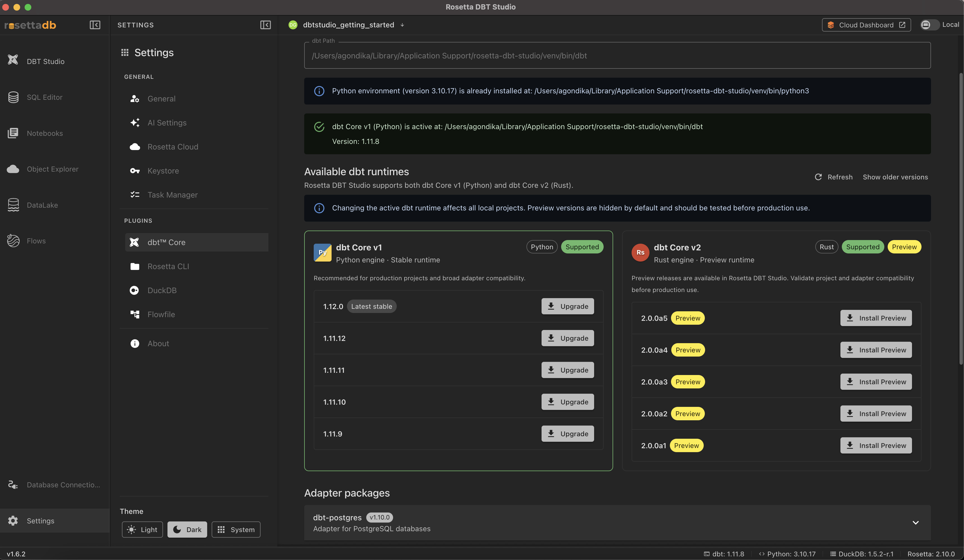Open the Flows section
Viewport: 964px width, 560px height.
coord(55,241)
